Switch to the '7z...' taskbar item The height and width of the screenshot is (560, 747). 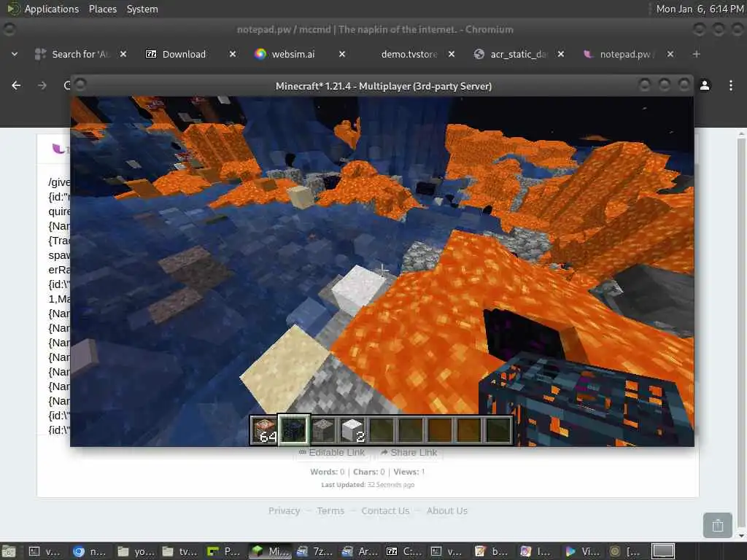point(314,551)
